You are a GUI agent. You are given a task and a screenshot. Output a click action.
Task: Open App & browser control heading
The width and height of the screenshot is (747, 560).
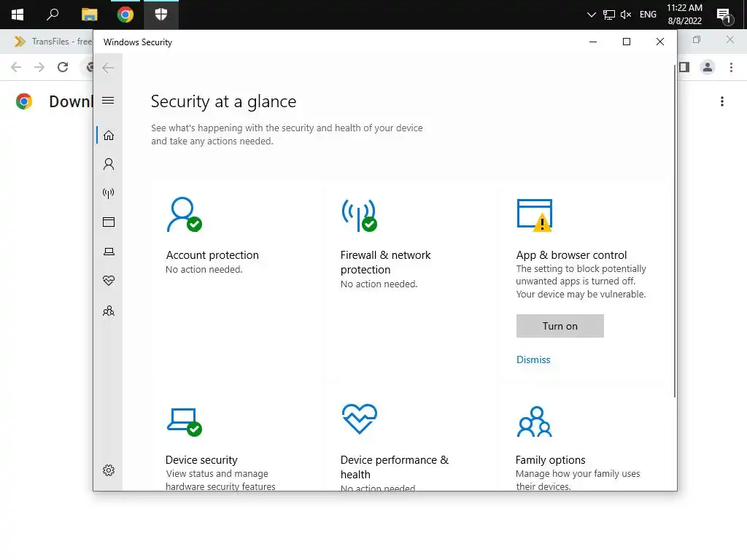(x=571, y=254)
